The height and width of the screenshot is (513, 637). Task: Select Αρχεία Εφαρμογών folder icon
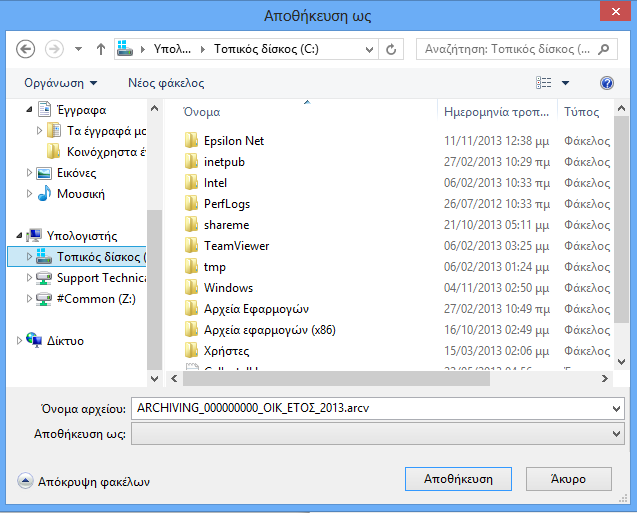(x=191, y=309)
